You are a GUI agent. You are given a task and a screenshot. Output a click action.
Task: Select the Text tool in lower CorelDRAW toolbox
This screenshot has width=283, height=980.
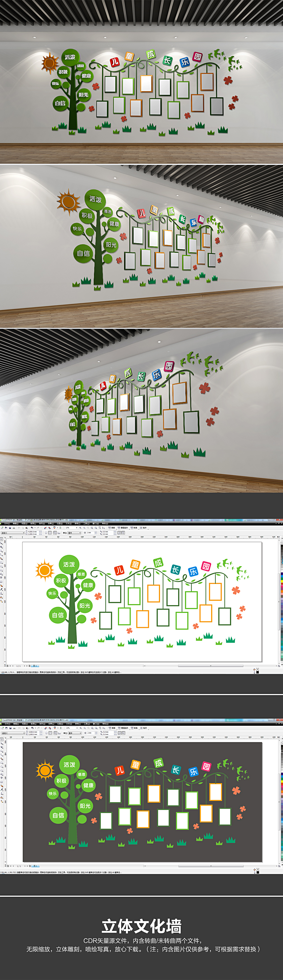(x=1, y=778)
